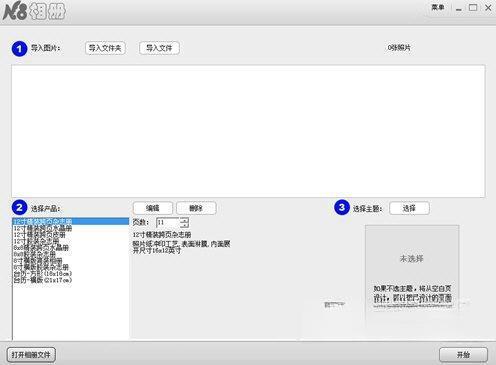Viewport: 496px width, 365px height.
Task: Increase page count with the up arrow
Action: [x=184, y=220]
